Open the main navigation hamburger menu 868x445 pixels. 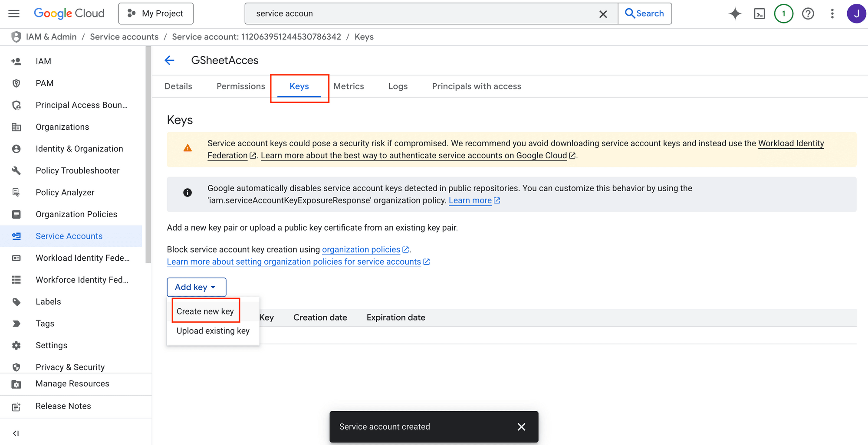point(14,13)
